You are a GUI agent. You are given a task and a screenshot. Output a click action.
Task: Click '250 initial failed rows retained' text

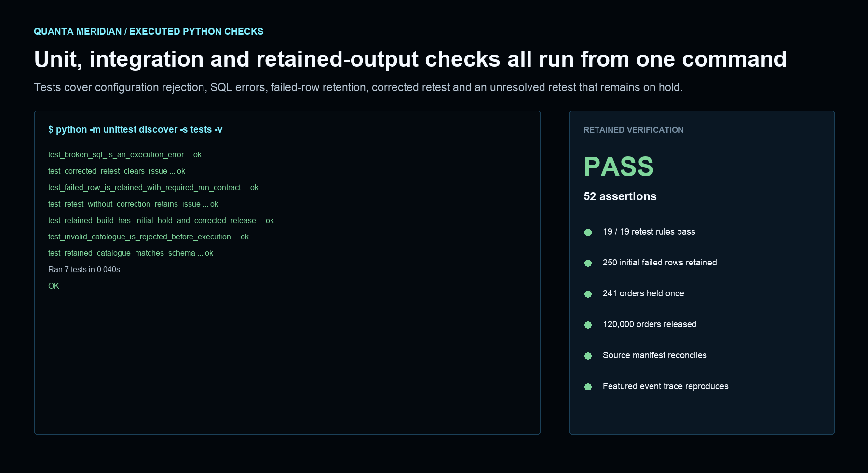[x=660, y=263]
